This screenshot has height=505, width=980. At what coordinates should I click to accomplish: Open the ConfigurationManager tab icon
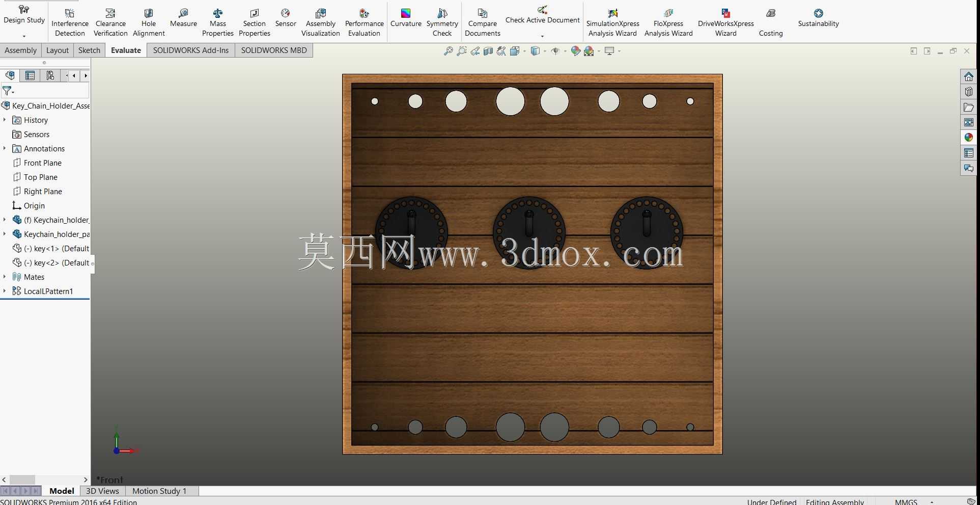click(x=50, y=75)
